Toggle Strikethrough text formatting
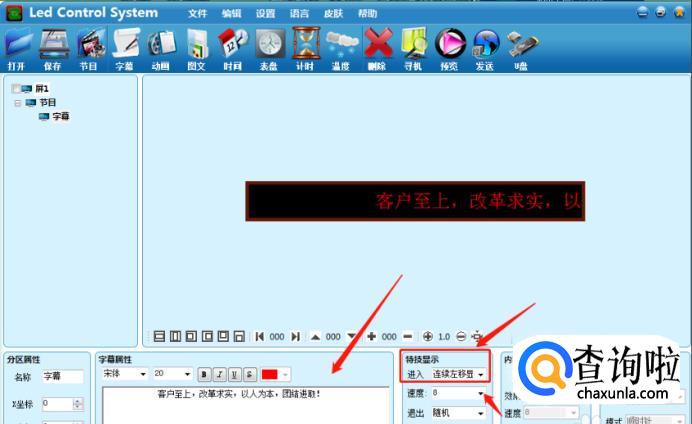The height and width of the screenshot is (424, 692). tap(250, 375)
